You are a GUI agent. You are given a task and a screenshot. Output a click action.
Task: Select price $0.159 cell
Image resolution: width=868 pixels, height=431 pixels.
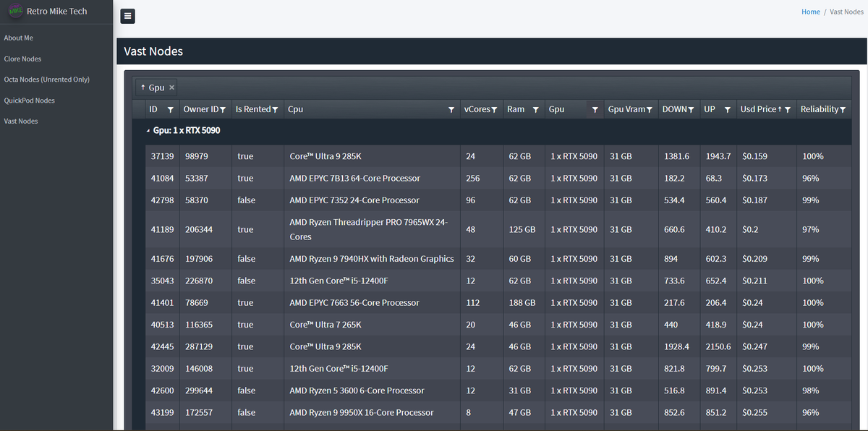click(766, 156)
